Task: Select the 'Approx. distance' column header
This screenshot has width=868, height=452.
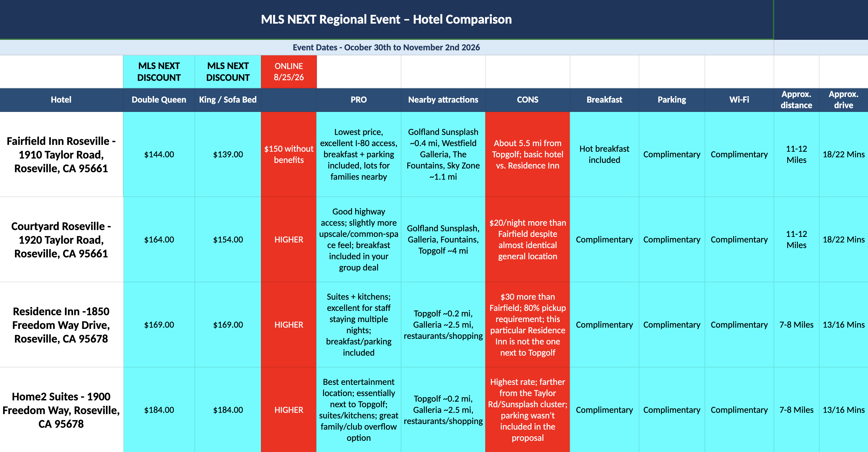Action: (x=797, y=100)
